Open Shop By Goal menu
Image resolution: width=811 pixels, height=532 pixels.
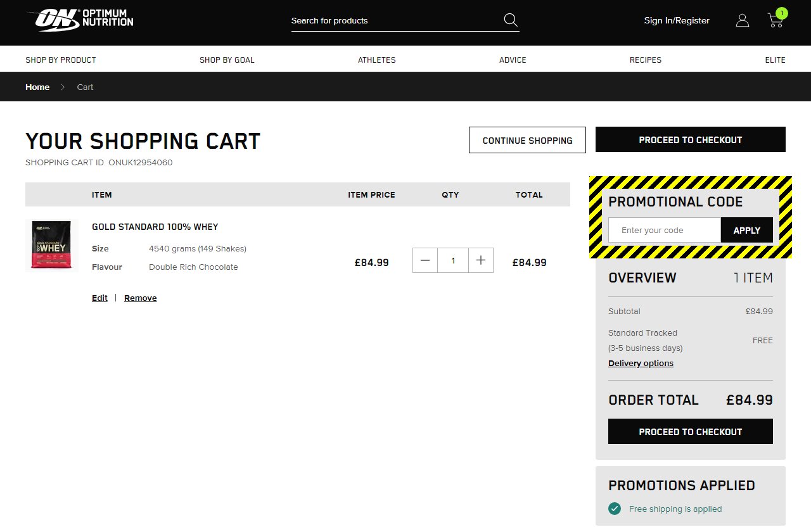[227, 60]
